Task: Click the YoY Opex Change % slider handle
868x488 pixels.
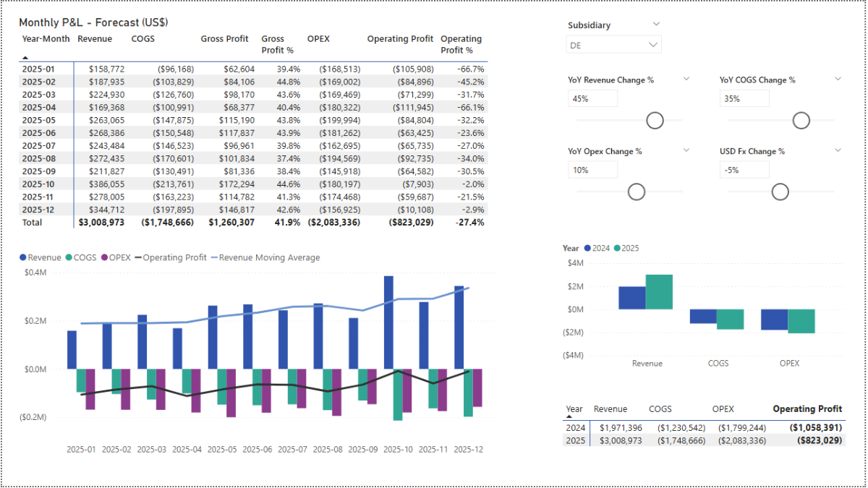Action: (637, 192)
